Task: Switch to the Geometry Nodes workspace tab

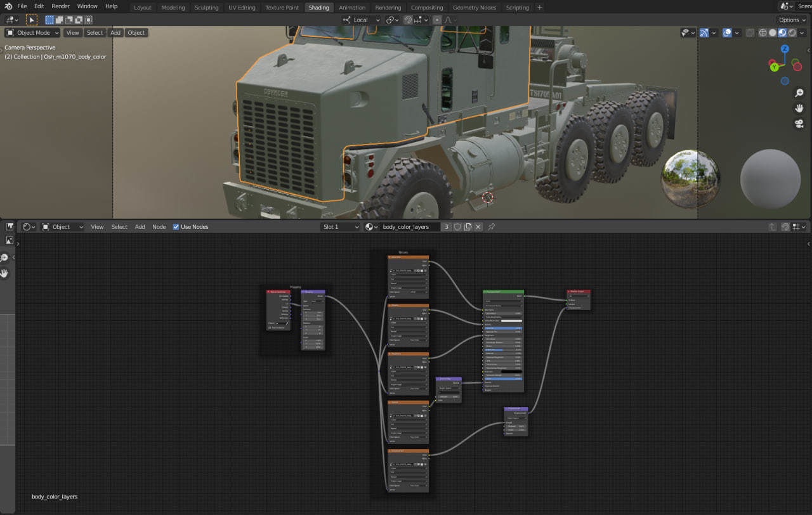Action: [475, 8]
